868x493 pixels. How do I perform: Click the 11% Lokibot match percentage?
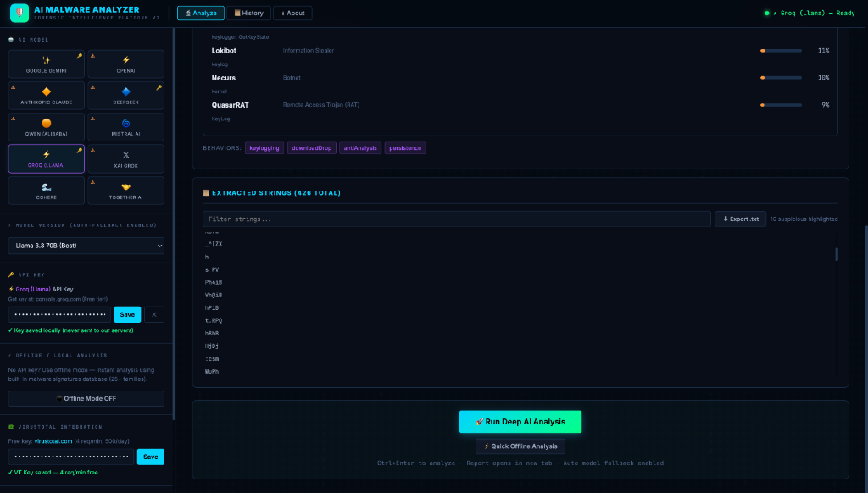[823, 50]
